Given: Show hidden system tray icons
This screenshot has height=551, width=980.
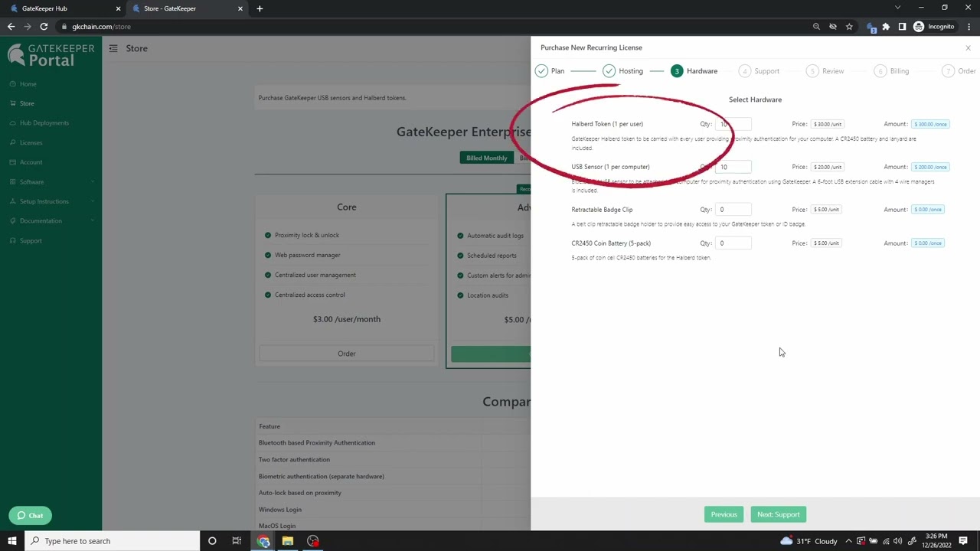Looking at the screenshot, I should click(848, 541).
